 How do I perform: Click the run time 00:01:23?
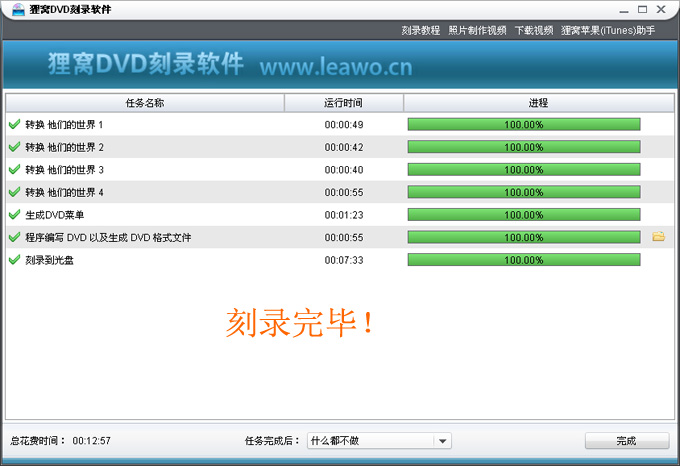344,215
